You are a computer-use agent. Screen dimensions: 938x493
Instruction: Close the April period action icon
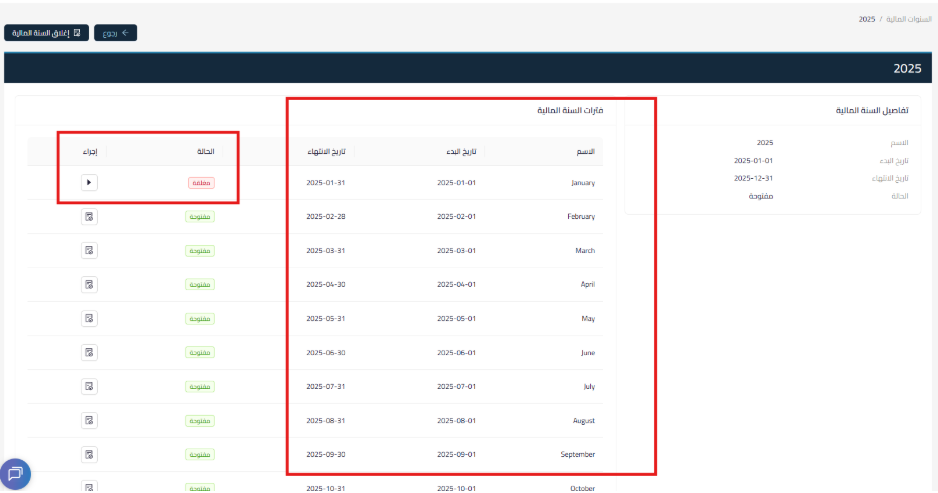click(89, 285)
